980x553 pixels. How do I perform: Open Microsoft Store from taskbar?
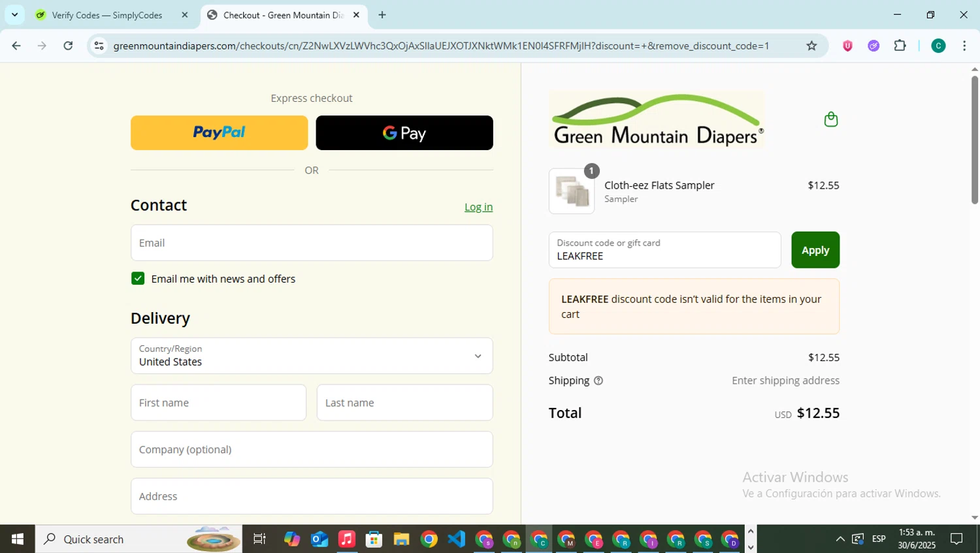point(374,539)
